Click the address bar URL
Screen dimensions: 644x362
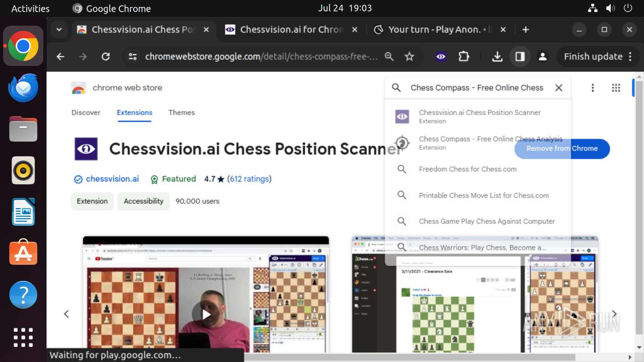tap(261, 57)
